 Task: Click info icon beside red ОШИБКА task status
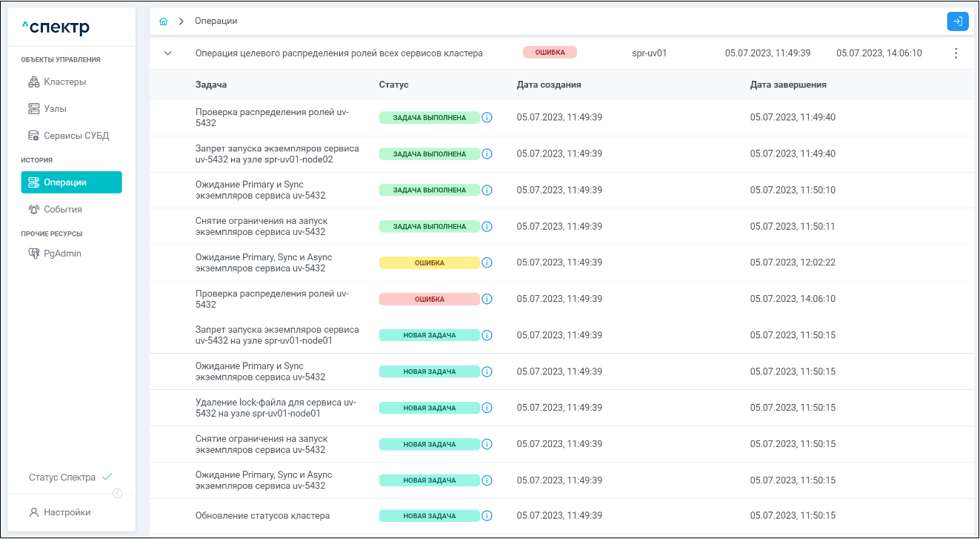(x=487, y=299)
